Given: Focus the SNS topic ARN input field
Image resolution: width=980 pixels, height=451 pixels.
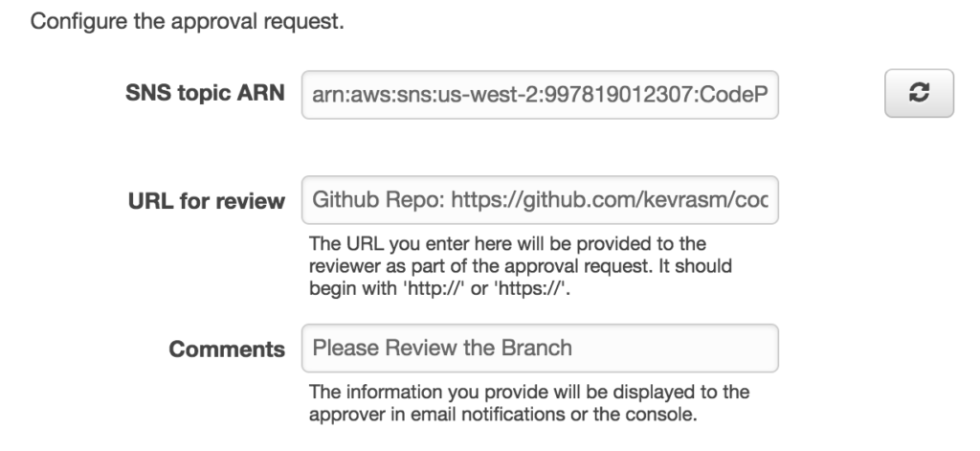Looking at the screenshot, I should (540, 95).
